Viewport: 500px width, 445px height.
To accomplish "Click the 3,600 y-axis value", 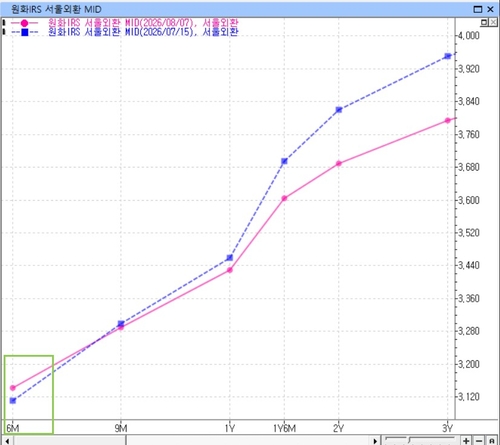I will point(469,200).
